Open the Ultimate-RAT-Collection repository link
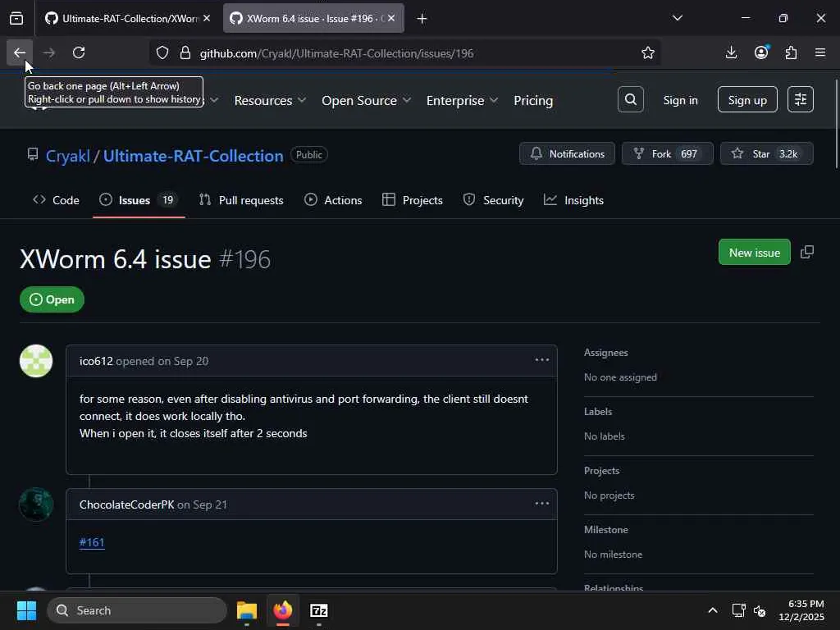 (193, 155)
